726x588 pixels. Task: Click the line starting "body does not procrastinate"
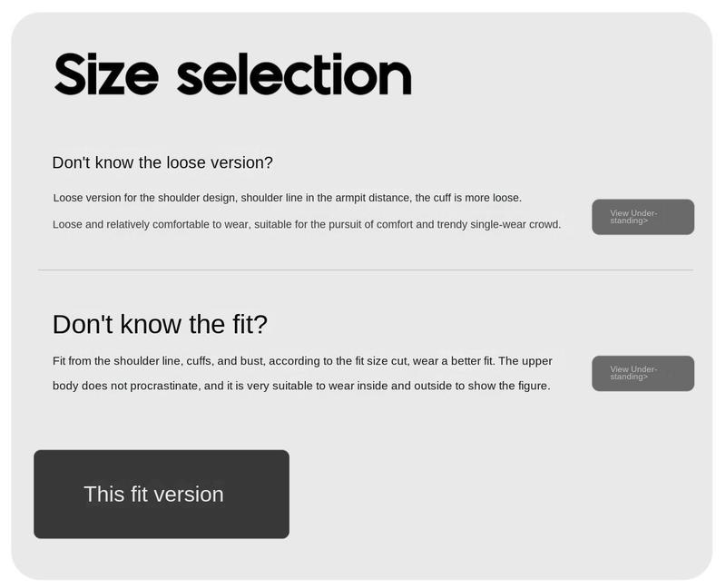[x=301, y=386]
